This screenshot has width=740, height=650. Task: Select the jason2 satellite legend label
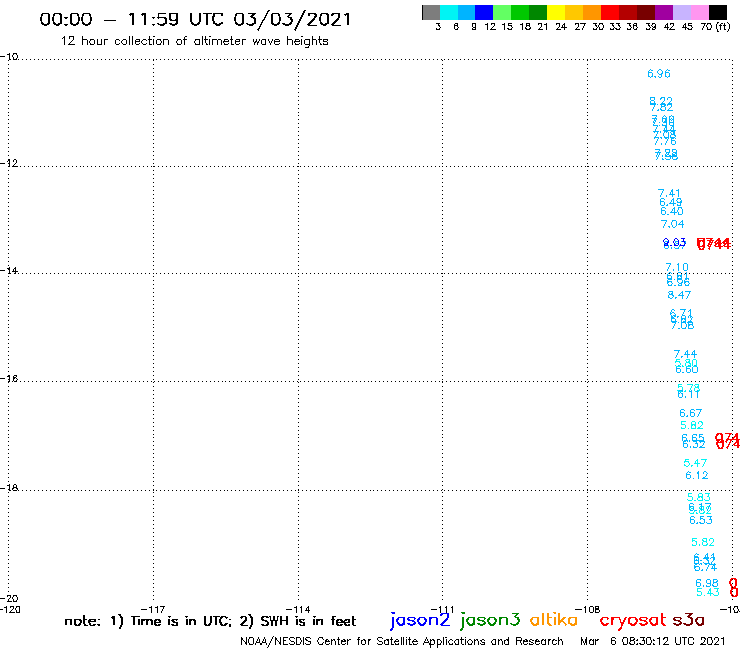point(420,620)
